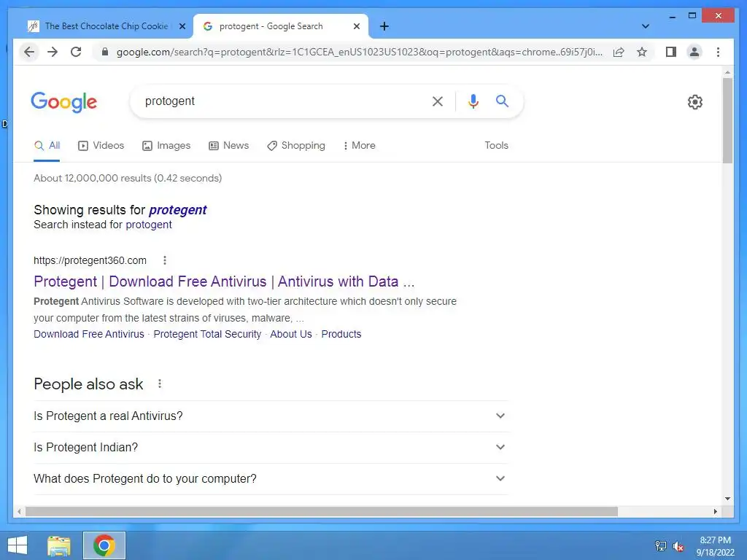This screenshot has width=747, height=560.
Task: Click the muted volume tray icon
Action: click(x=678, y=546)
